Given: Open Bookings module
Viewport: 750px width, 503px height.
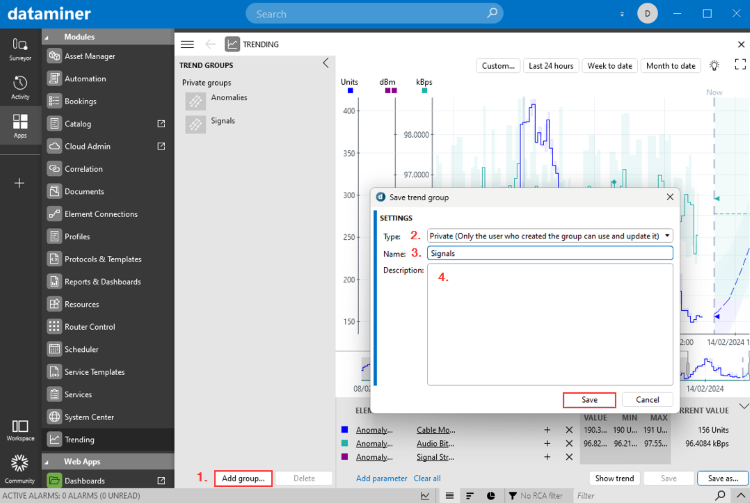Looking at the screenshot, I should click(108, 101).
